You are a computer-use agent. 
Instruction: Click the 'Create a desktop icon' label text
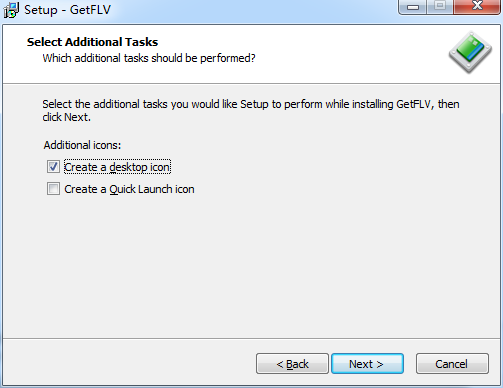click(117, 167)
